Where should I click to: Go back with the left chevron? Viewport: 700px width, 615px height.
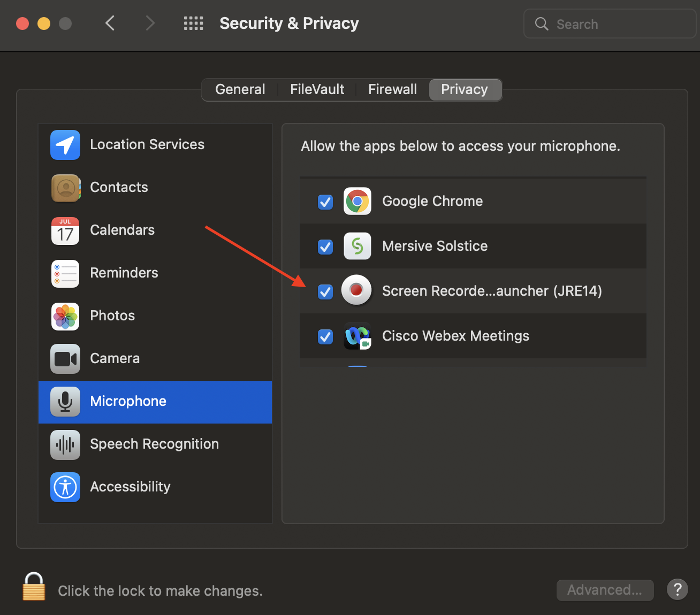click(110, 23)
